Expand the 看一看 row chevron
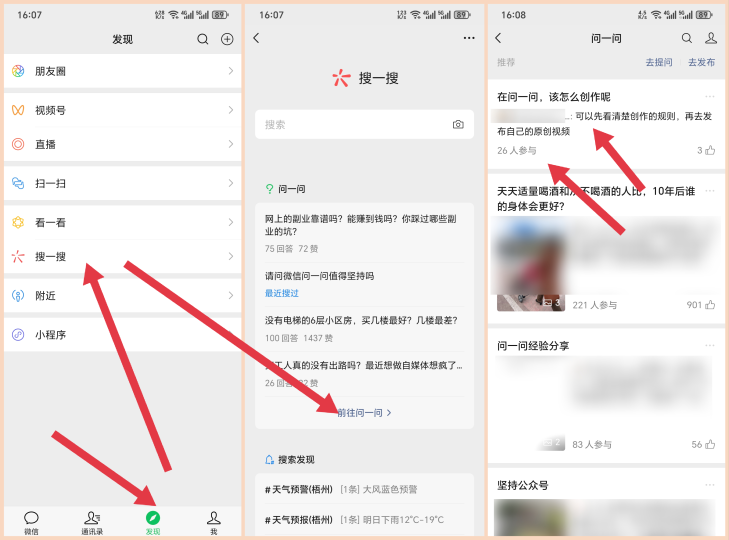Viewport: 729px width, 540px height. click(231, 222)
